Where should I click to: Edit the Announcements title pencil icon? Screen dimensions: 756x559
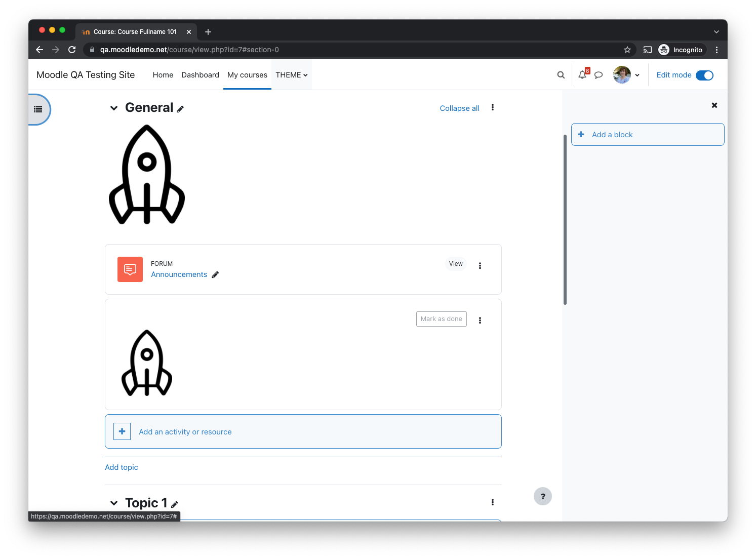pos(215,274)
